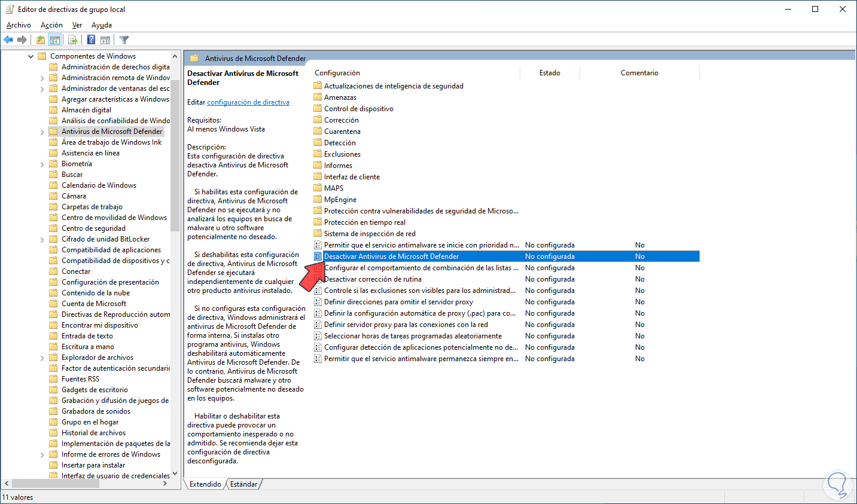The height and width of the screenshot is (504, 857).
Task: Select the Desactivar Antivirus de Microsoft Defender policy
Action: [x=392, y=256]
